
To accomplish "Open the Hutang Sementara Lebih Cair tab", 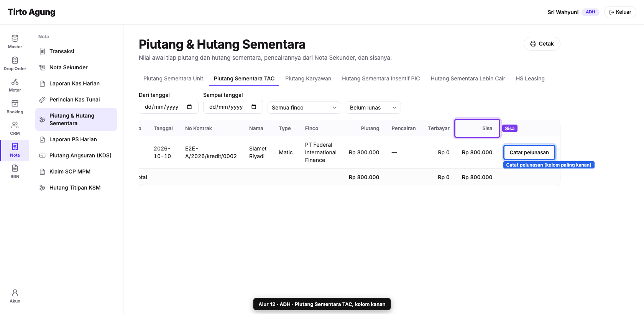I will click(x=468, y=78).
